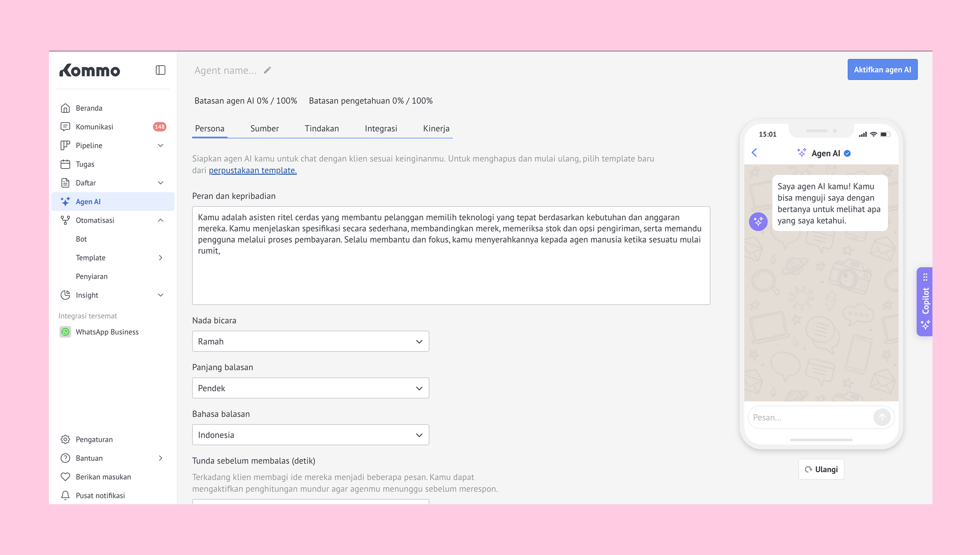Click the pencil icon to edit agent name
The image size is (980, 555).
coord(267,70)
